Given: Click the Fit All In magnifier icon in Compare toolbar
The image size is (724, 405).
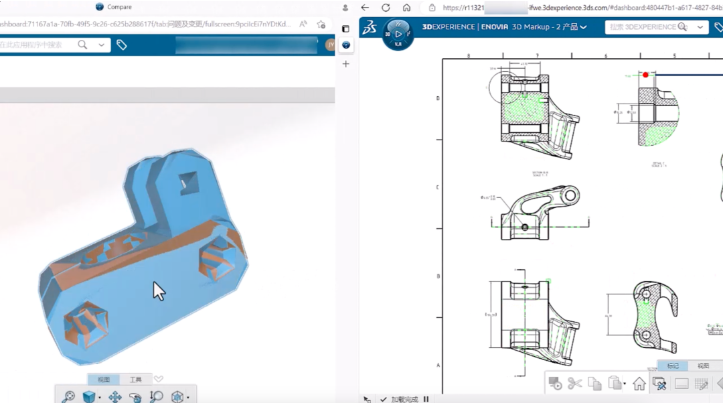Looking at the screenshot, I should point(68,397).
